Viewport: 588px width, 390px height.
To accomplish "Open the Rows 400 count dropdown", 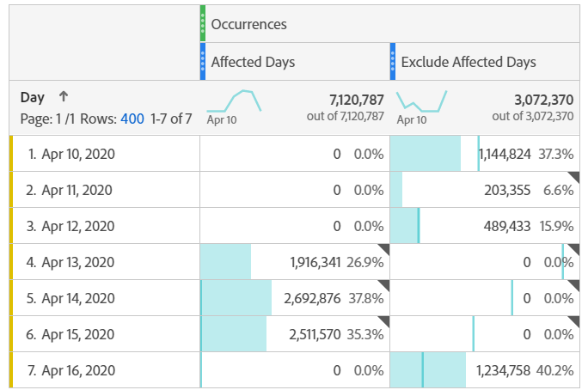I will pos(132,118).
